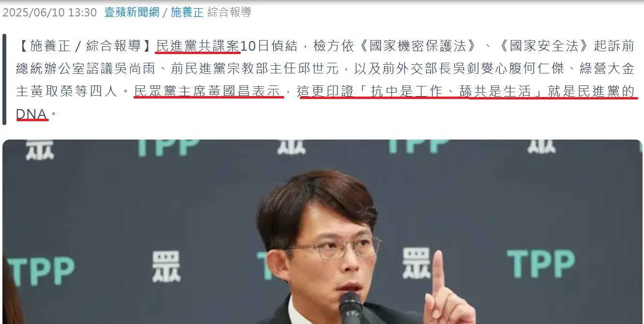
Task: Click the gray 綜合報導 byline text
Action: click(x=229, y=13)
